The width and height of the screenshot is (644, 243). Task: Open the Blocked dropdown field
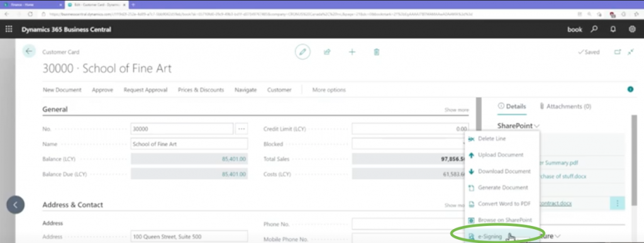tap(410, 144)
